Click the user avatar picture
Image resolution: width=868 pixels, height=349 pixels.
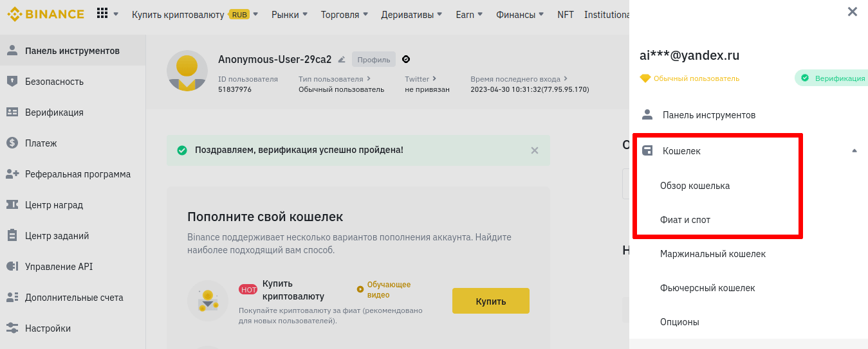coord(187,71)
